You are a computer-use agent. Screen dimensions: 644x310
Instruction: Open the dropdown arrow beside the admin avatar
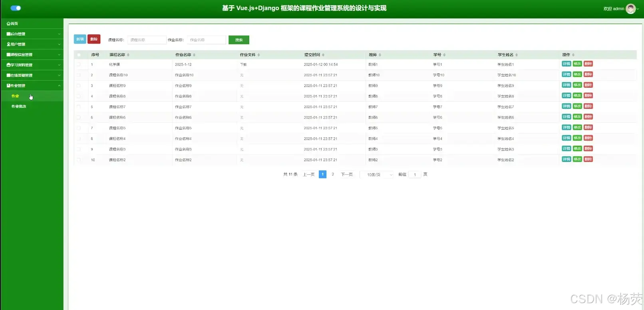pyautogui.click(x=638, y=9)
